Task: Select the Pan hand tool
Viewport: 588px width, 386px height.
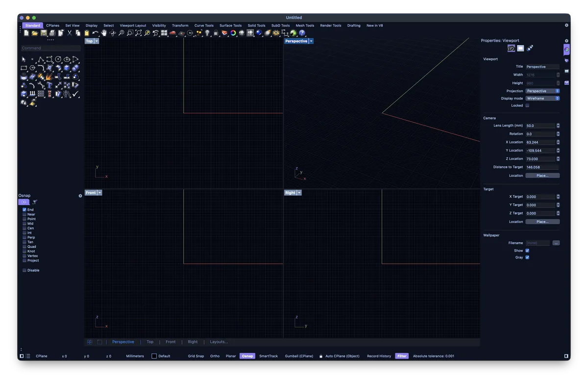Action: 104,33
